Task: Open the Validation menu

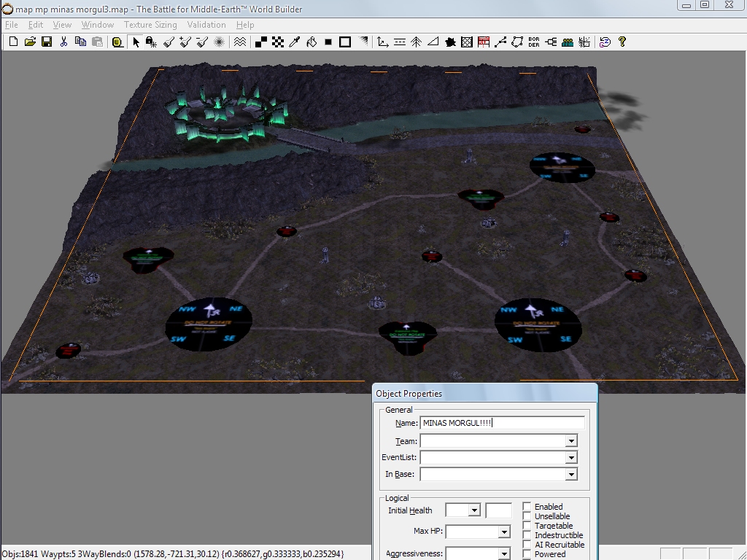Action: point(206,25)
